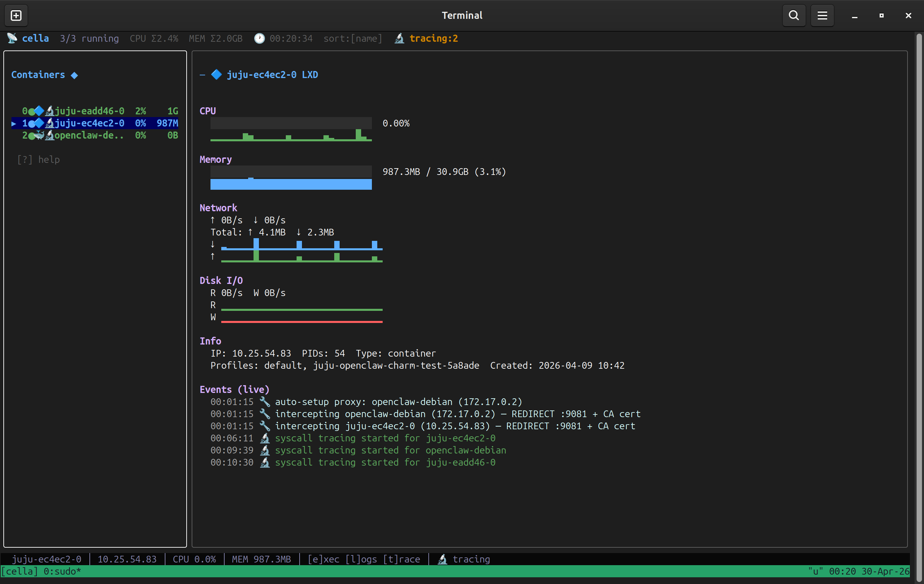Screen dimensions: 924x584
Task: Click the MEM Σ2.0GB header value
Action: point(216,38)
